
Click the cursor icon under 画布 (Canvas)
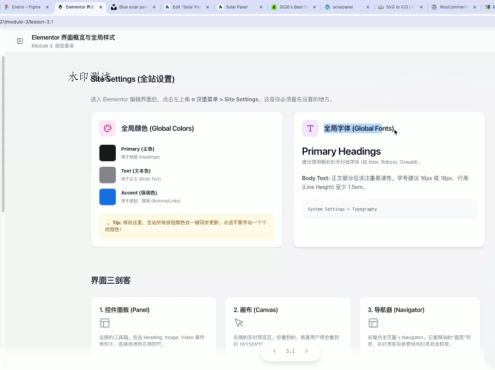point(239,323)
